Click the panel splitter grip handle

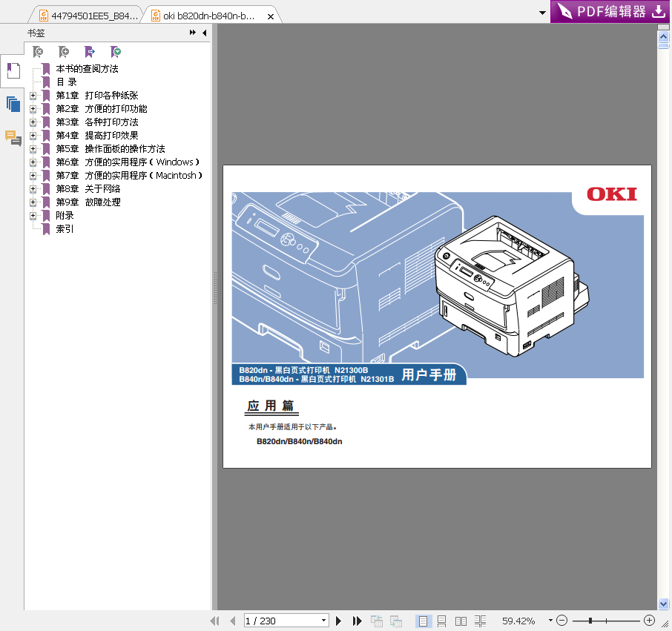coord(215,288)
